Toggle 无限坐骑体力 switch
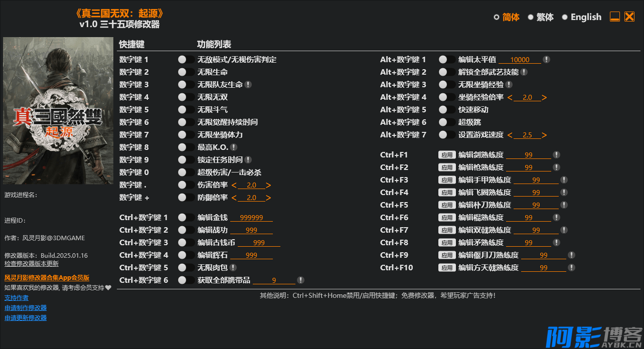 click(186, 135)
